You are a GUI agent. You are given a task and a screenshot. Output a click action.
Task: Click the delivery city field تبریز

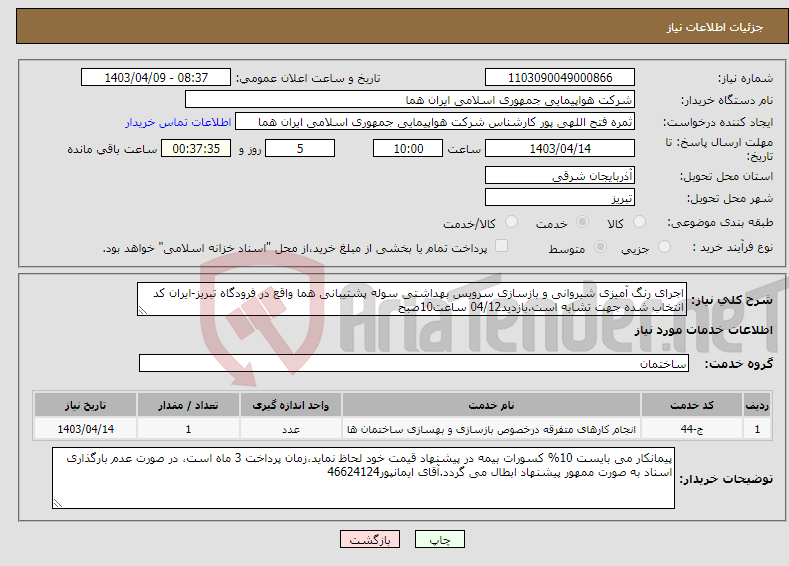click(560, 197)
